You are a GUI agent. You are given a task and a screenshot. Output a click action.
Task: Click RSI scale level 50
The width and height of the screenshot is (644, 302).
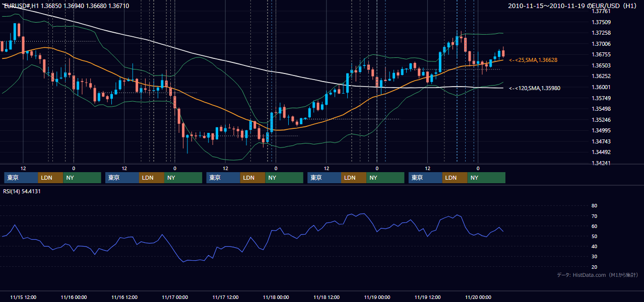(595, 236)
